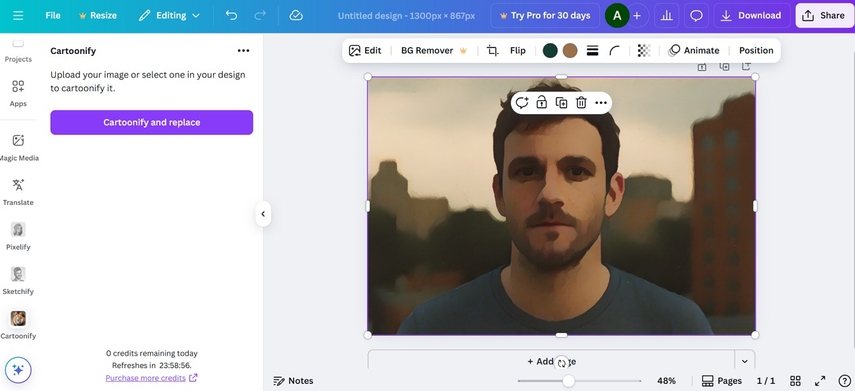Pick the brown color swatch
Image resolution: width=855 pixels, height=391 pixels.
click(570, 51)
